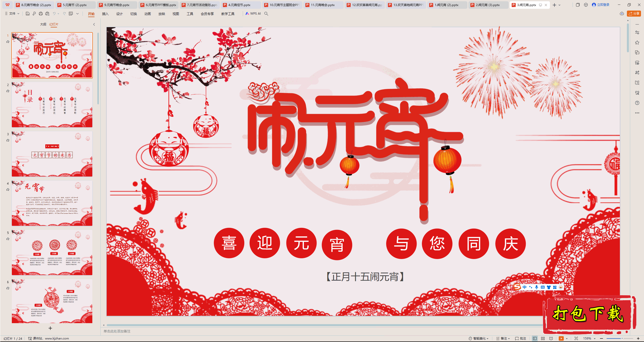
Task: Switch to reading view book icon
Action: pyautogui.click(x=551, y=338)
